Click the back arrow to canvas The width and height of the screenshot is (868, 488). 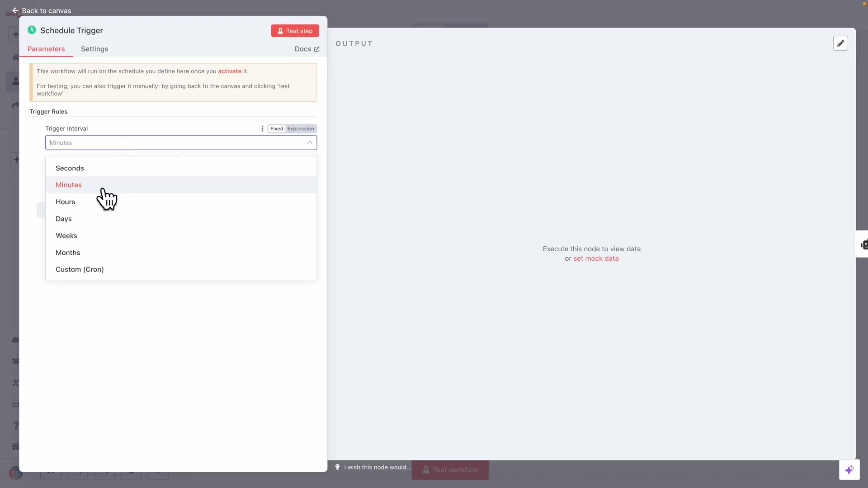(x=15, y=10)
